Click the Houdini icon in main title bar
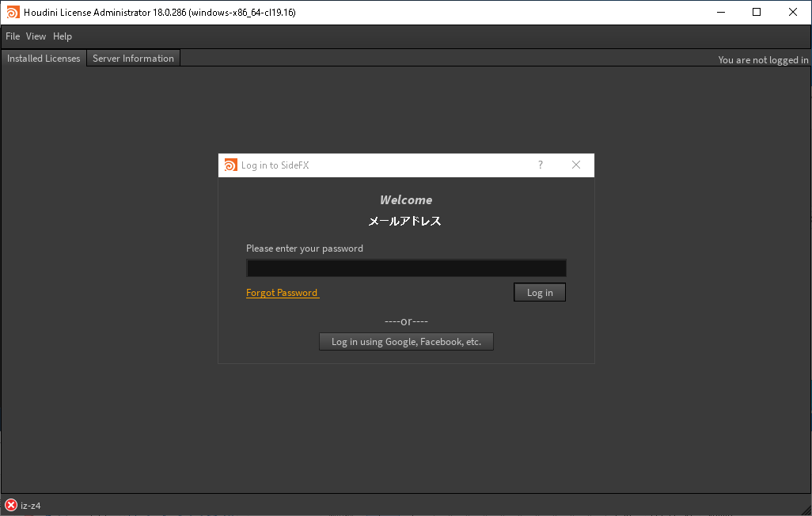The width and height of the screenshot is (812, 516). (13, 12)
